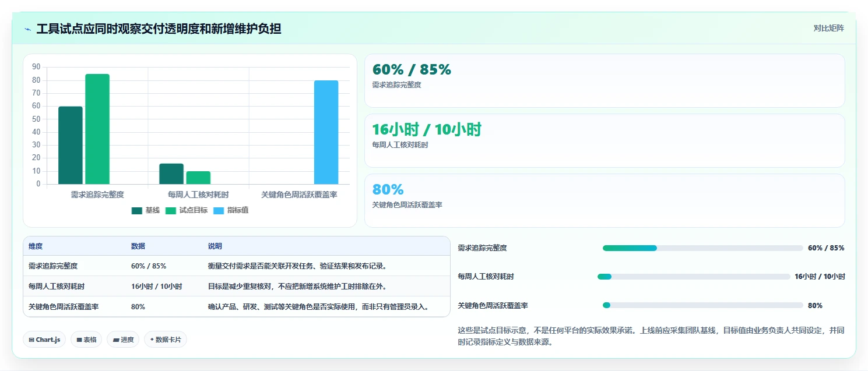Click the 关键角色周活跃覆盖率 table row label
Screen dimensions: 868x371
coord(64,306)
